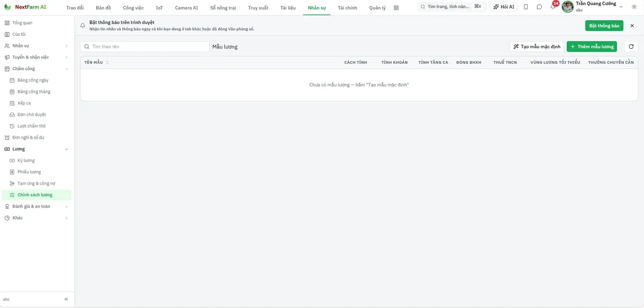Switch to the Tài chính tab
This screenshot has width=644, height=308.
347,8
